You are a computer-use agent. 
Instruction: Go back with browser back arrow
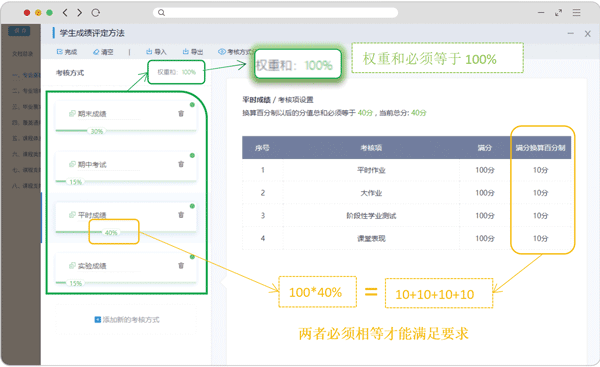pyautogui.click(x=65, y=13)
